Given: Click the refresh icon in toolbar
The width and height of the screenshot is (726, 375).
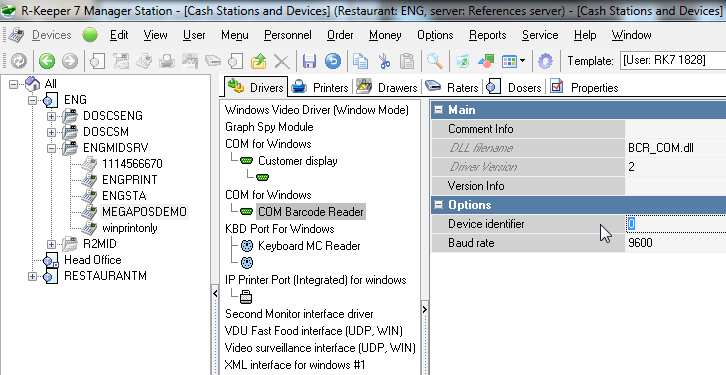Looking at the screenshot, I should (x=19, y=61).
